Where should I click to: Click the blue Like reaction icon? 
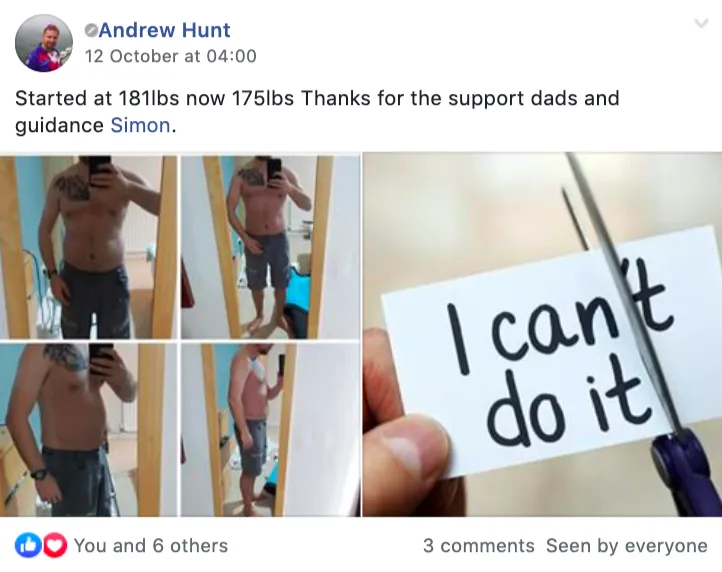[28, 545]
